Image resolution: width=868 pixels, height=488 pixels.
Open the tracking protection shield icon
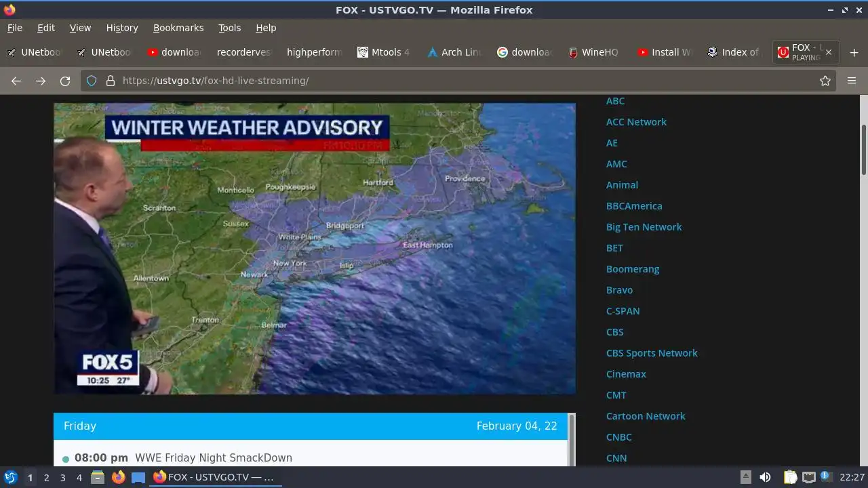coord(92,81)
